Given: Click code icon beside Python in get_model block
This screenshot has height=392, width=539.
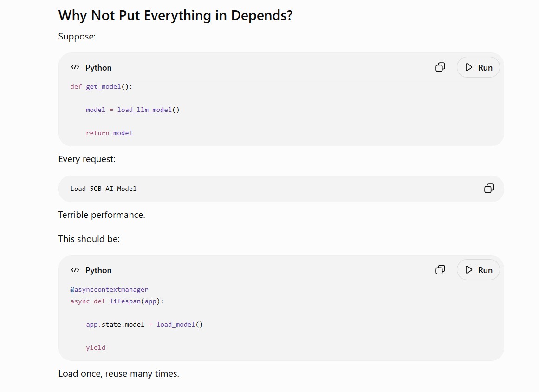Looking at the screenshot, I should point(75,67).
